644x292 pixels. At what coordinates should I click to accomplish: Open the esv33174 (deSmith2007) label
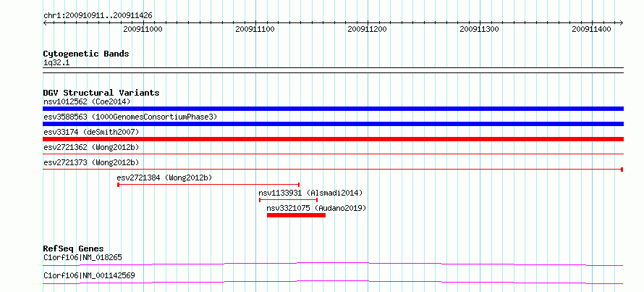[91, 132]
